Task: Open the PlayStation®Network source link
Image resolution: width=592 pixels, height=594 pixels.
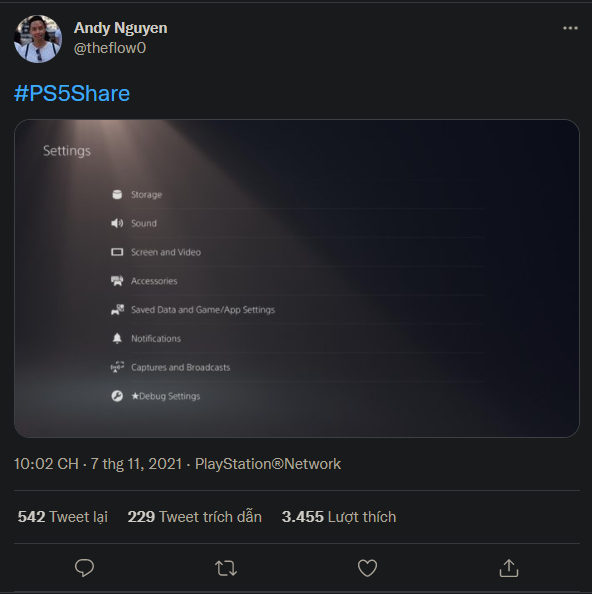Action: (268, 464)
